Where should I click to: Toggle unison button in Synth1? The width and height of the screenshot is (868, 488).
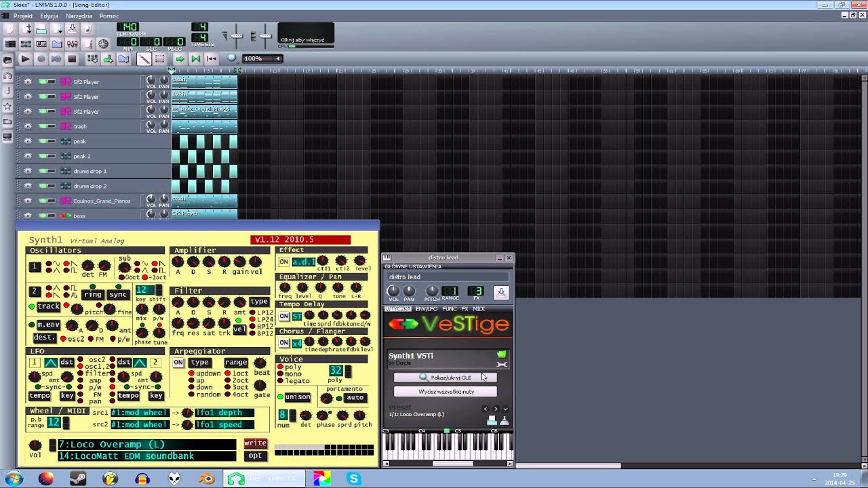tap(298, 397)
